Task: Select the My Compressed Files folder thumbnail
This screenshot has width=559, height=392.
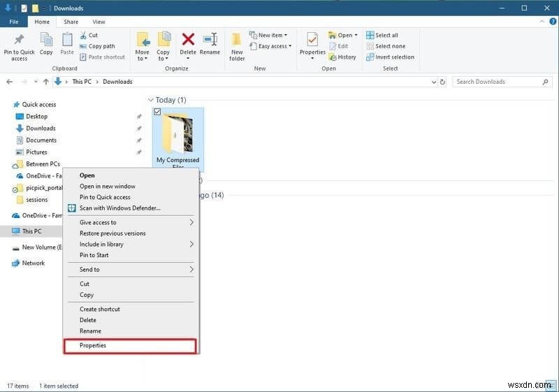Action: tap(178, 133)
